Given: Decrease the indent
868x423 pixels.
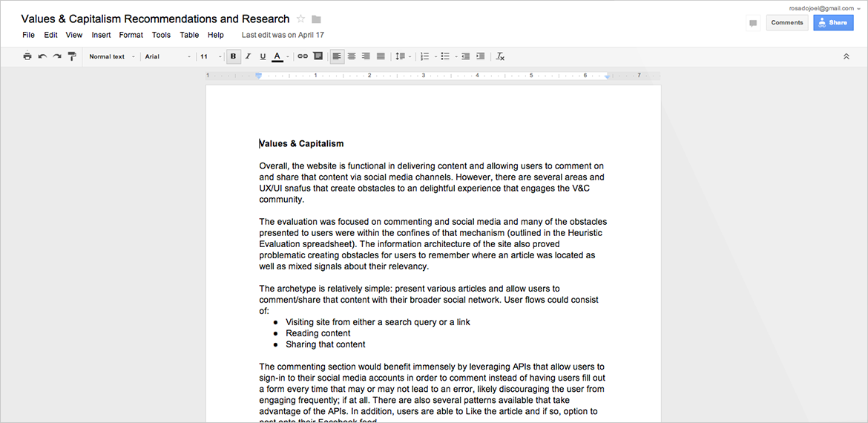Looking at the screenshot, I should point(466,56).
